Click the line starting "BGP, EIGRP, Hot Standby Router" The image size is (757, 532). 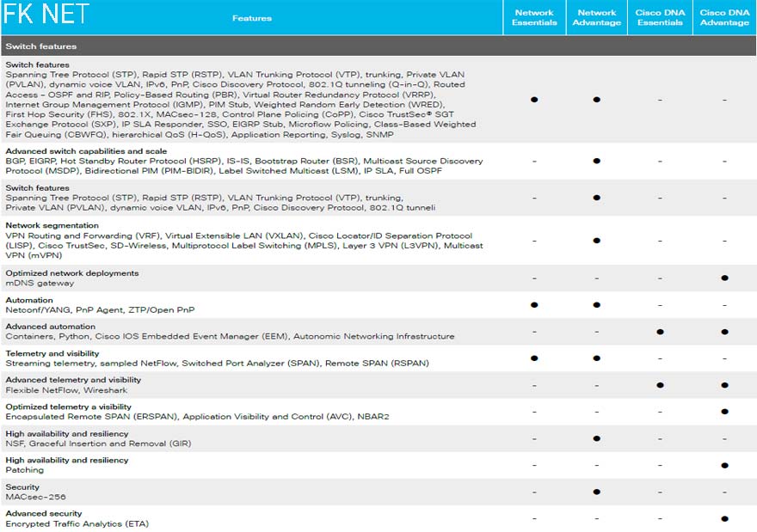[x=243, y=161]
